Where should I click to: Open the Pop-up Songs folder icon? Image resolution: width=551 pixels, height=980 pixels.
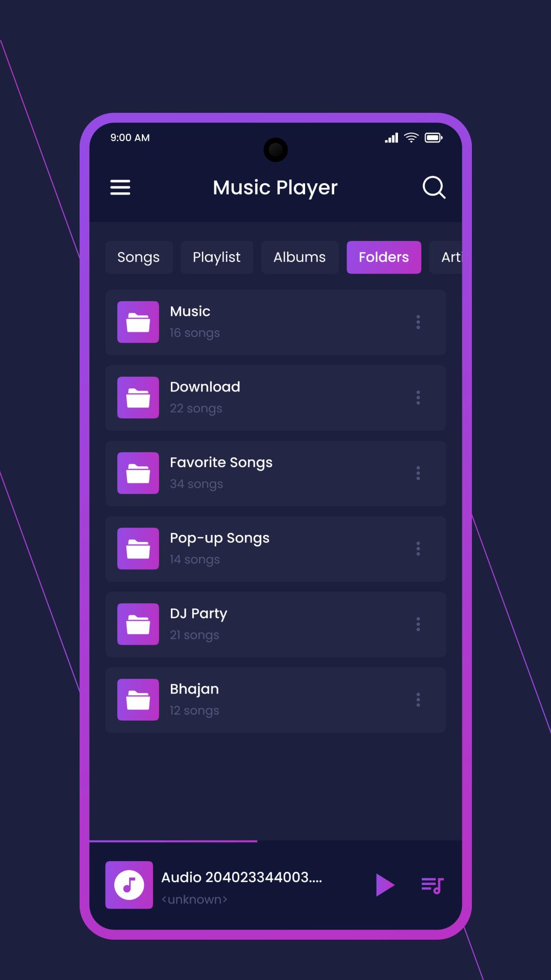tap(138, 549)
